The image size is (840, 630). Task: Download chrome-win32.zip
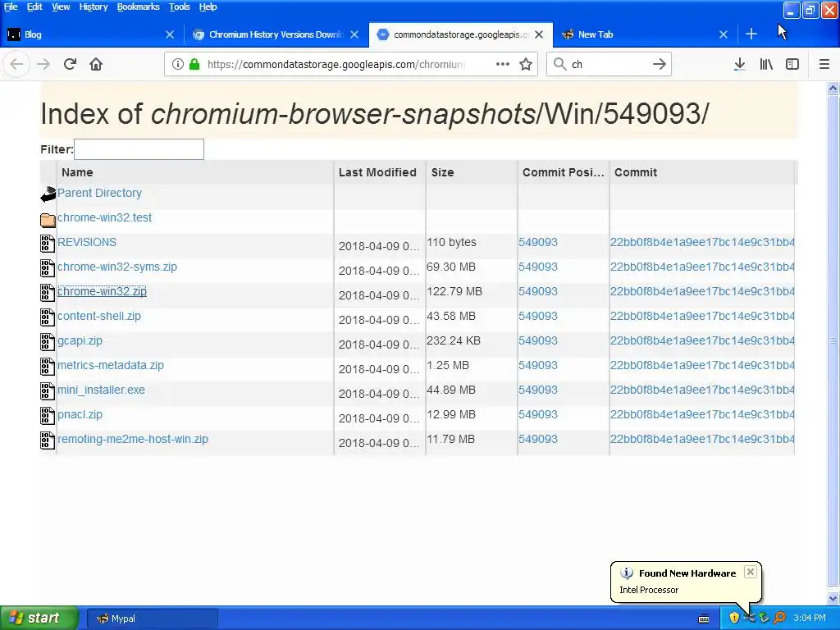(x=102, y=291)
